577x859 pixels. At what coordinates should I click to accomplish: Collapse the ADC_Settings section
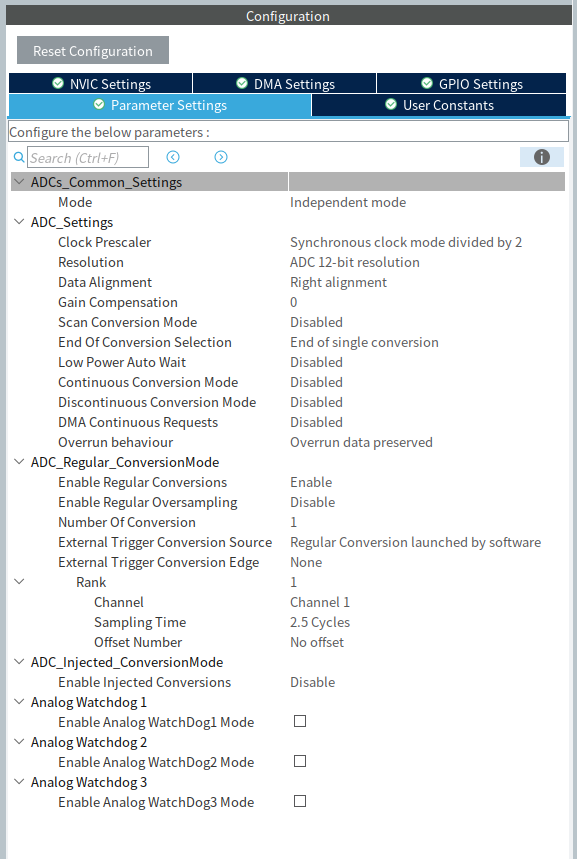point(19,222)
